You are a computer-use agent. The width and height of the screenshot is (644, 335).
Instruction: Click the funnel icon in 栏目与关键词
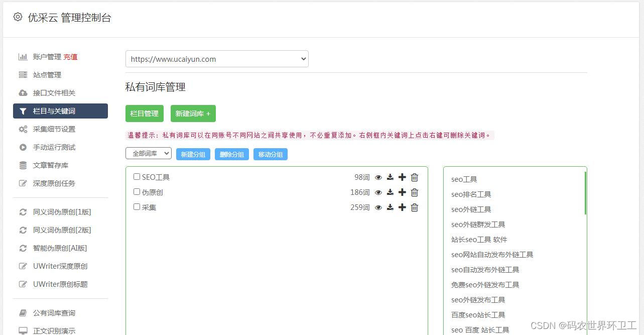[23, 111]
